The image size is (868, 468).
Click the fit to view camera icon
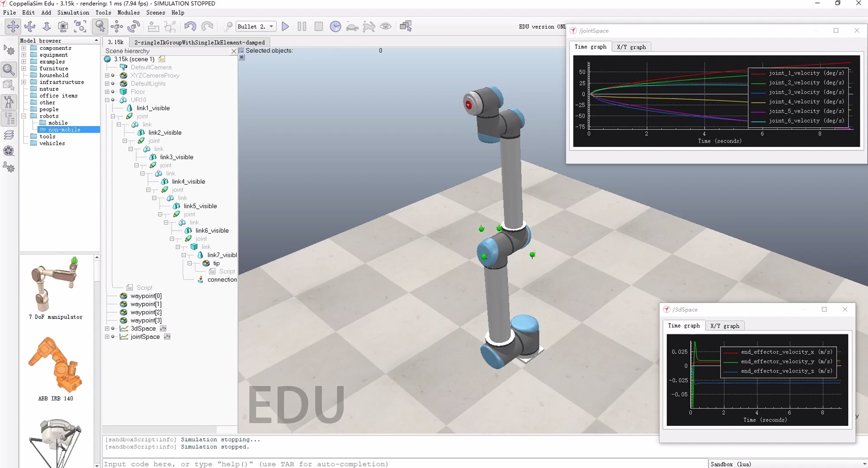80,26
